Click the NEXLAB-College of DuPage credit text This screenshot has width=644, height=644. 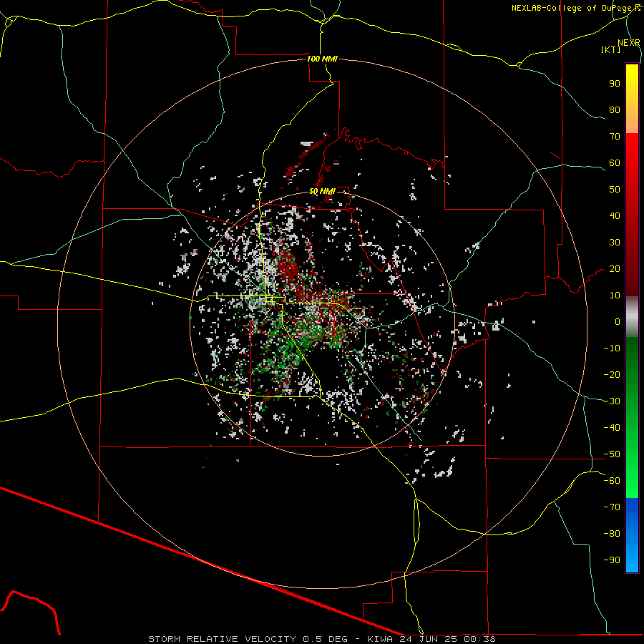click(576, 8)
